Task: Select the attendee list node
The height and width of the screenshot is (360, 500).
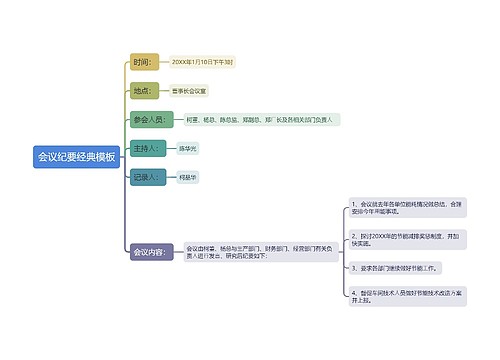Action: point(262,120)
